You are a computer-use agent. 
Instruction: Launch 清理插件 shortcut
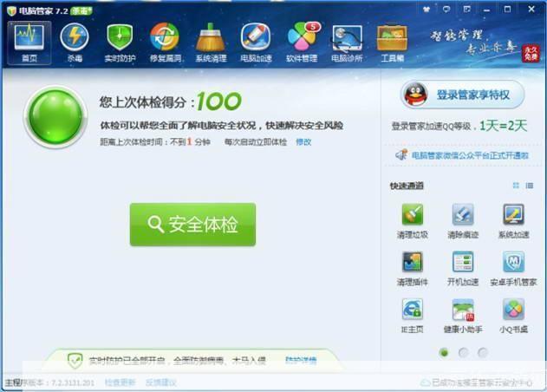[x=413, y=269]
